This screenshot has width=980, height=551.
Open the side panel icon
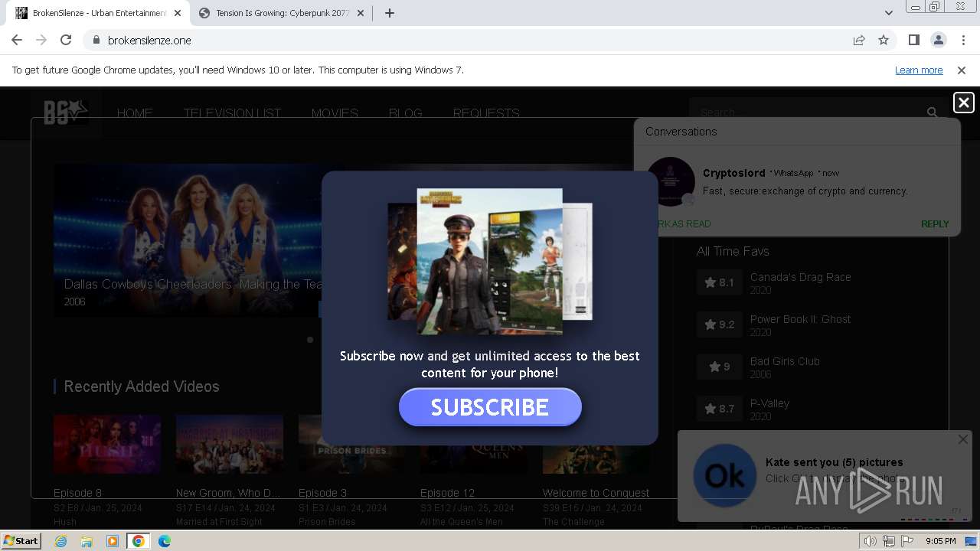[913, 40]
